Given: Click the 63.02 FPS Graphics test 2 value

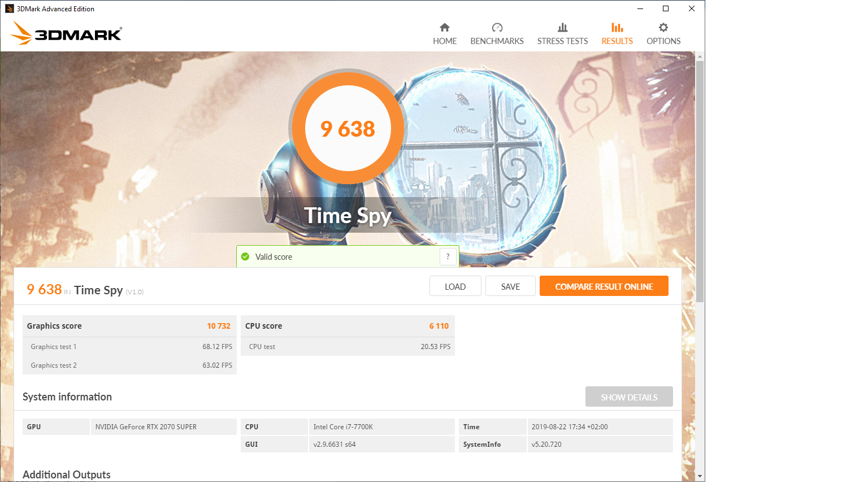Looking at the screenshot, I should [218, 365].
